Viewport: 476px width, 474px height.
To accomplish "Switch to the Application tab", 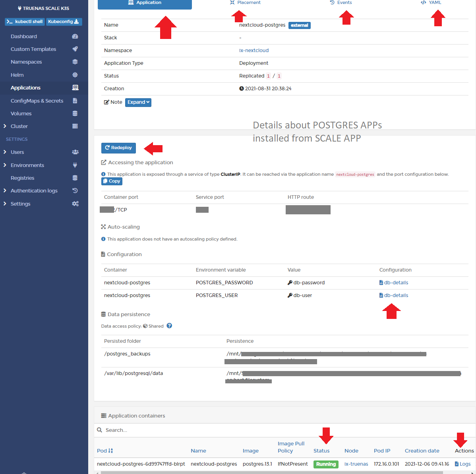I will click(145, 3).
